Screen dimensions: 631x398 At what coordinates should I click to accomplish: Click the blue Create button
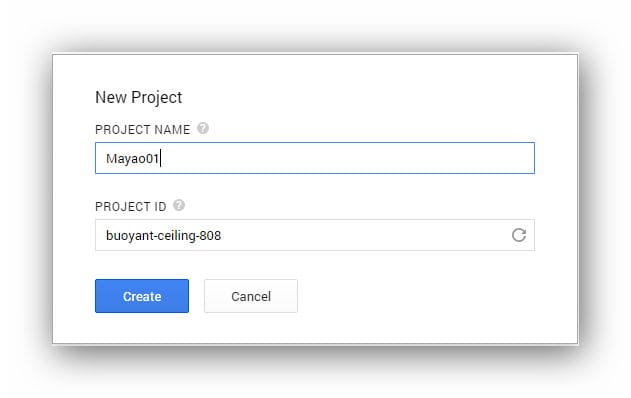[142, 296]
